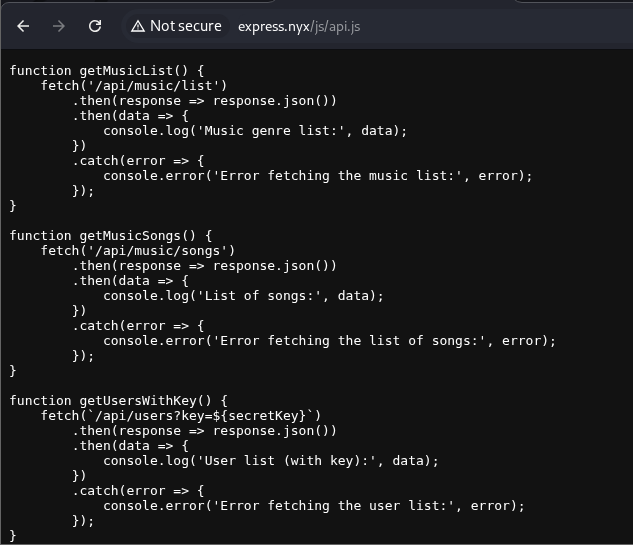Click the browser back arrow
The image size is (633, 545).
(24, 26)
